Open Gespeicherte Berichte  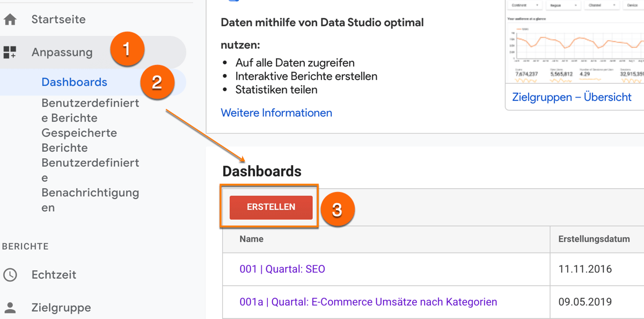tap(79, 140)
